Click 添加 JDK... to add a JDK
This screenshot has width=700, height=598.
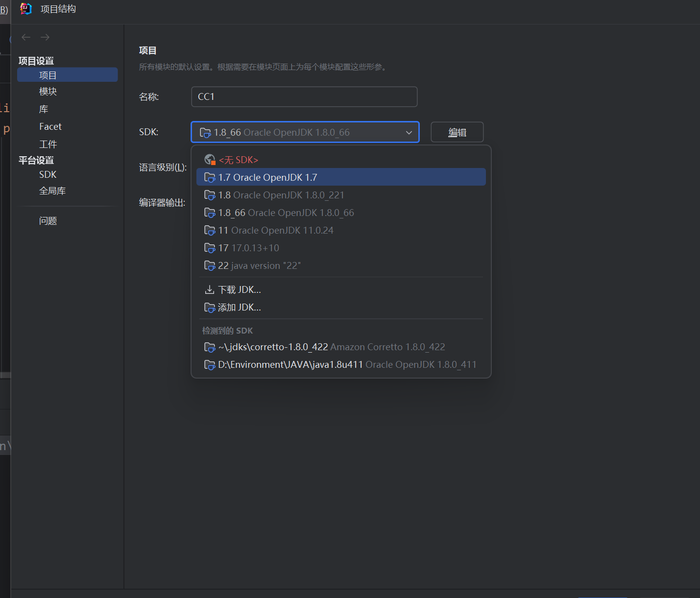(341, 308)
